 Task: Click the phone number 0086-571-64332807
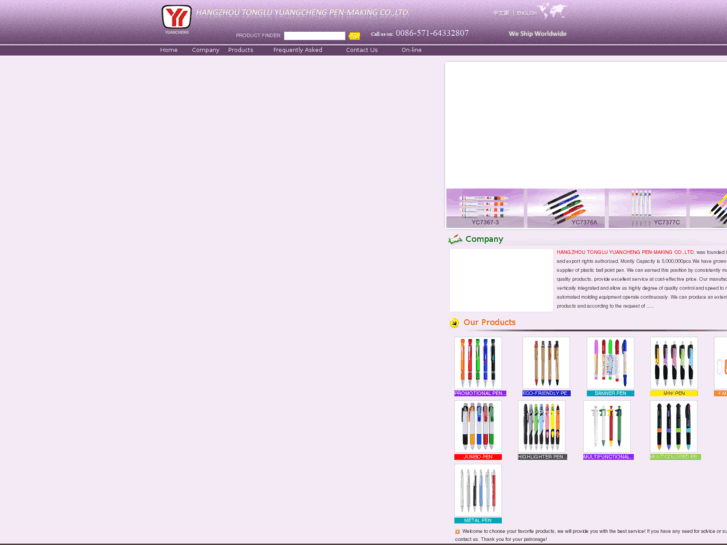[x=432, y=33]
